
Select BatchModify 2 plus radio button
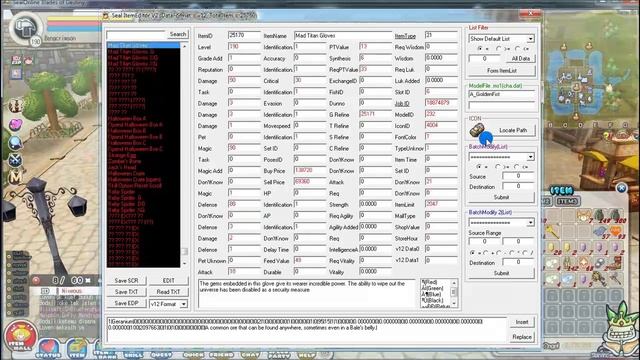pos(485,253)
